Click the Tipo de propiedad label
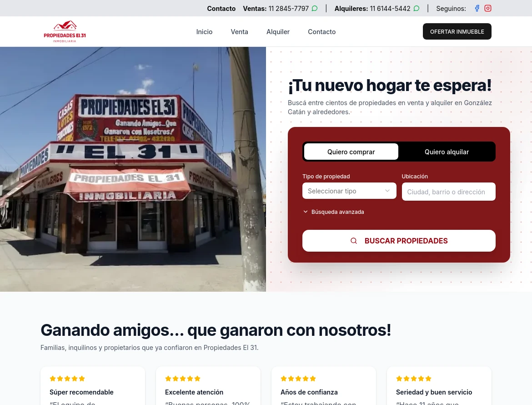Image resolution: width=532 pixels, height=405 pixels. (x=326, y=176)
